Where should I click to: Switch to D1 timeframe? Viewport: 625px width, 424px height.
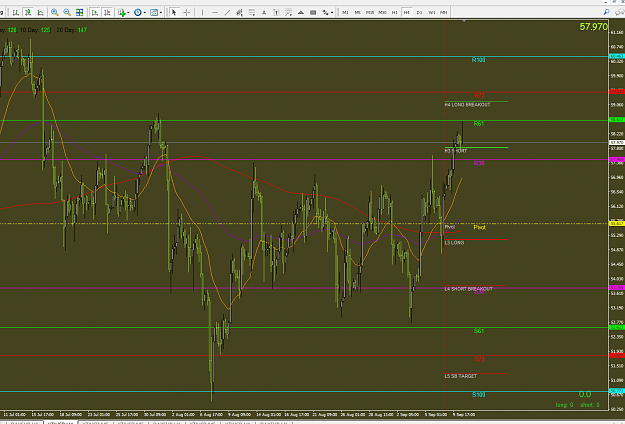click(x=419, y=12)
